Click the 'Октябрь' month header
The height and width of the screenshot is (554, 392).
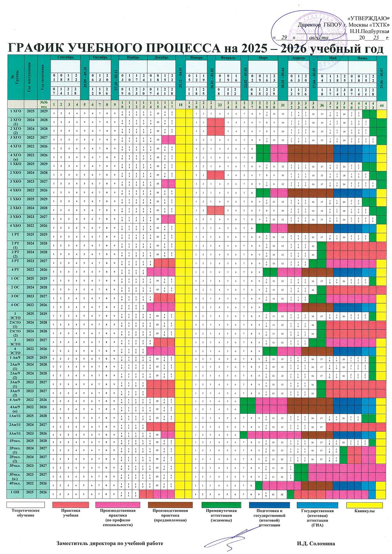[100, 58]
